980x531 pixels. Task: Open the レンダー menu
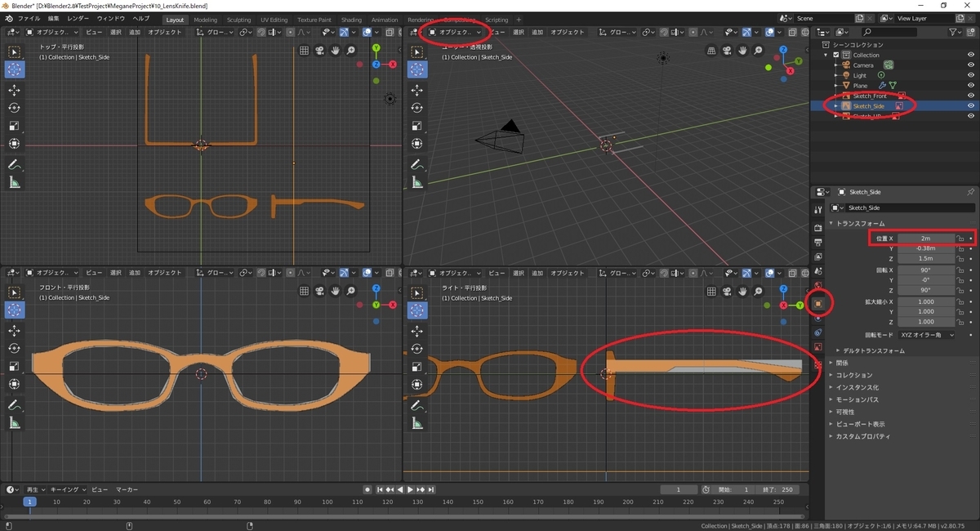78,19
